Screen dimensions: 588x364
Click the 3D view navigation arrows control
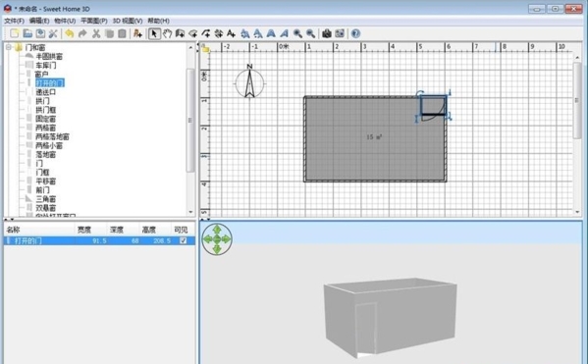(217, 239)
